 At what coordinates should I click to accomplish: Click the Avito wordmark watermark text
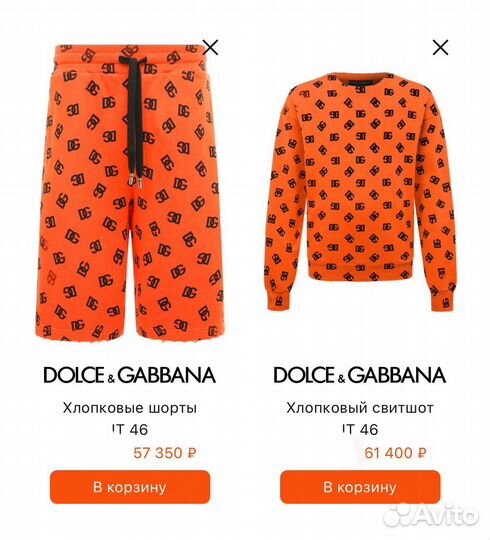point(447,516)
